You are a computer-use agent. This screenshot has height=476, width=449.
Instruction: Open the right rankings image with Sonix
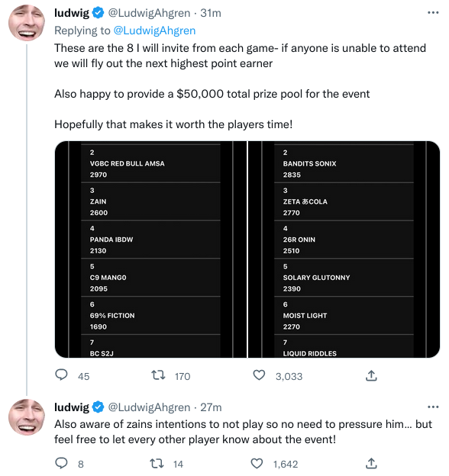[x=344, y=249]
